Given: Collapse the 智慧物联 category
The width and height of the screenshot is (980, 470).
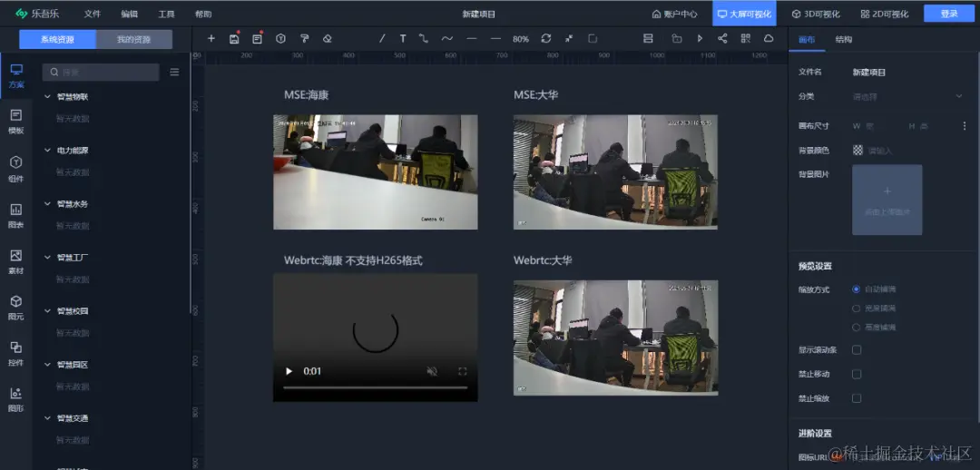Looking at the screenshot, I should pyautogui.click(x=47, y=97).
